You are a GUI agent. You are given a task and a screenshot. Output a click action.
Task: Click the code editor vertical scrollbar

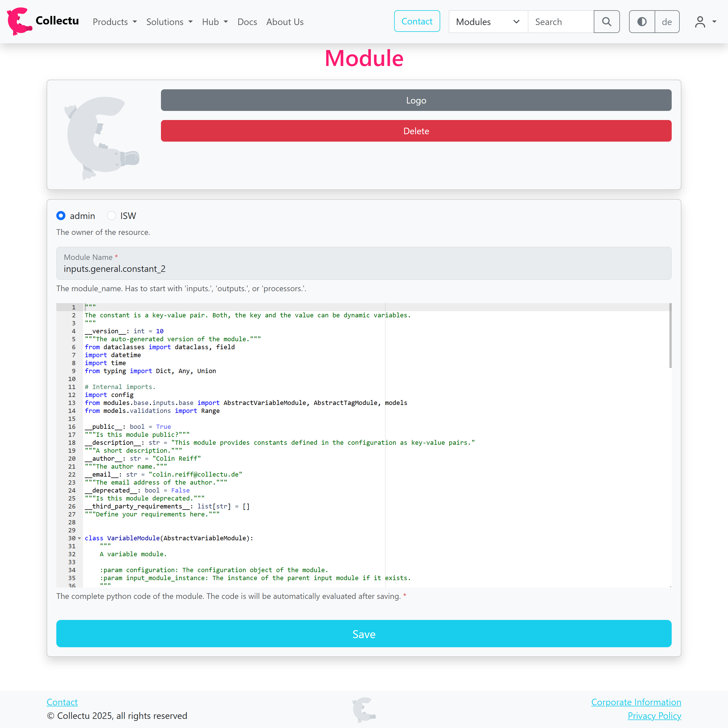pos(670,335)
